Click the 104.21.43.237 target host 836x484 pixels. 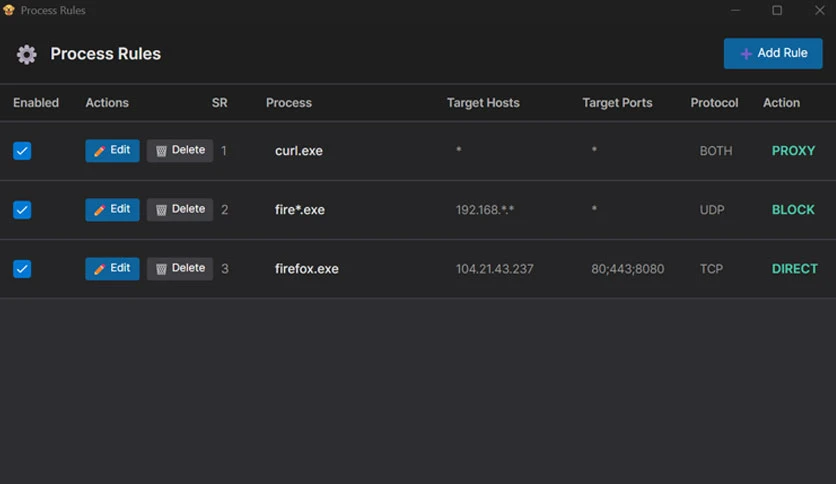pos(494,269)
